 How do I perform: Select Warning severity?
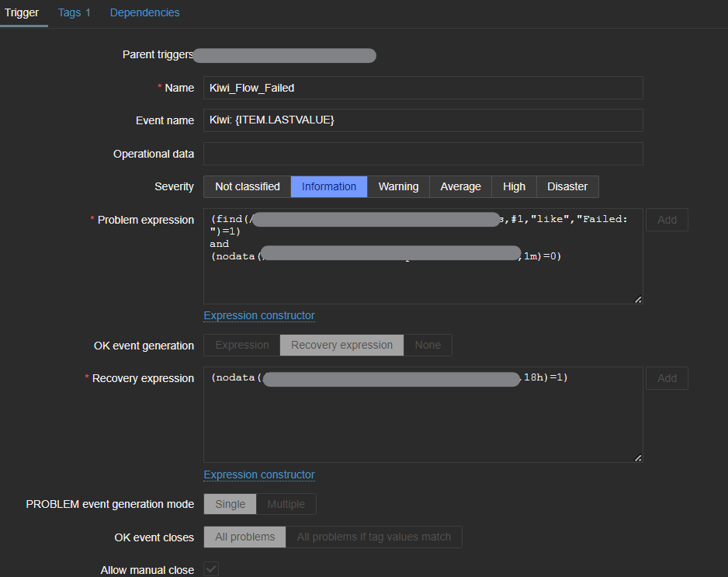398,186
